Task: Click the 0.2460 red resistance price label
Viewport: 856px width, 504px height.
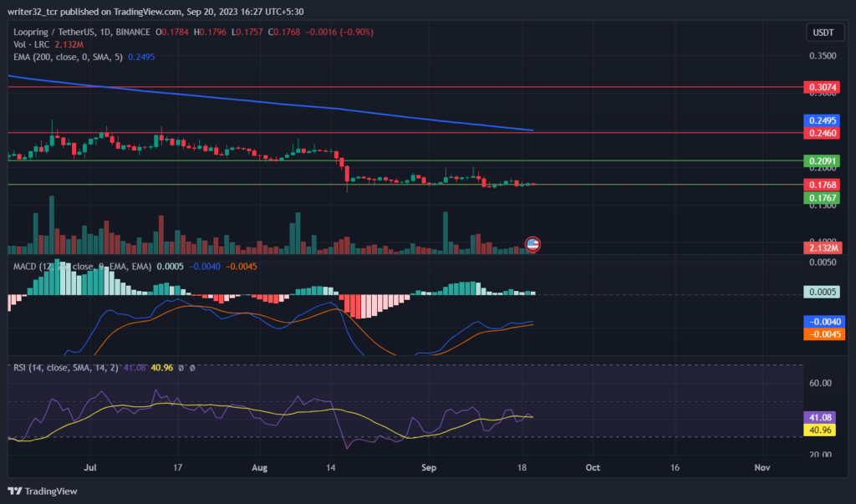Action: pyautogui.click(x=823, y=133)
